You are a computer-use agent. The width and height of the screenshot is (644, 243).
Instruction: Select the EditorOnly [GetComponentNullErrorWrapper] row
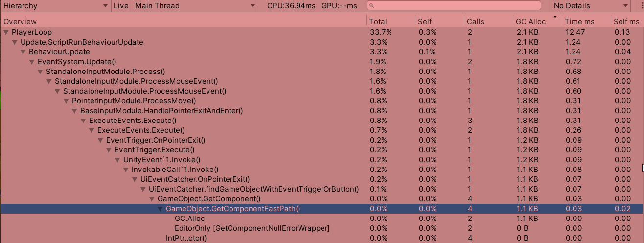tap(252, 228)
